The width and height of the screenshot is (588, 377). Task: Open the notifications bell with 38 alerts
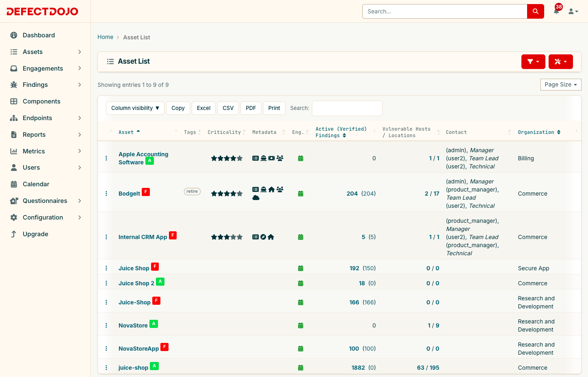556,11
